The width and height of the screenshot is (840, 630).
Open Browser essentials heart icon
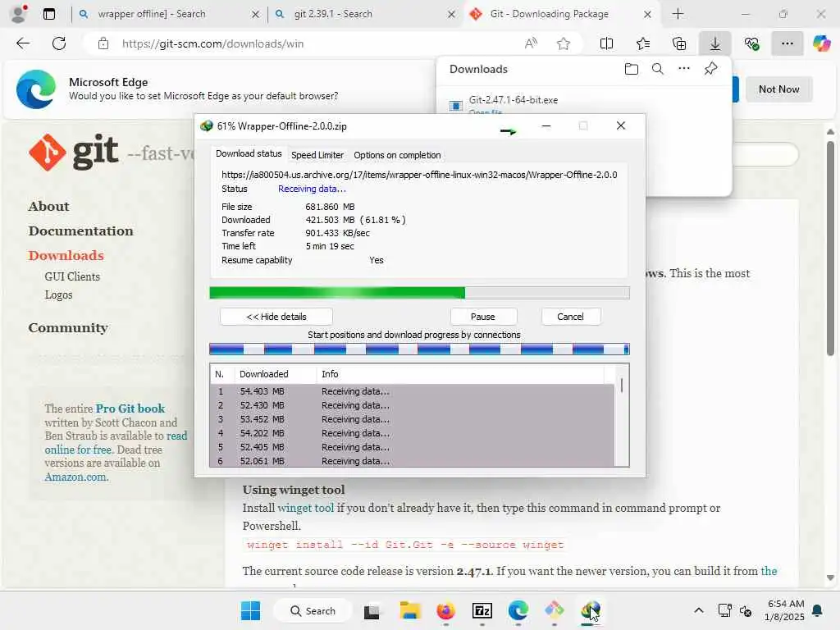point(751,43)
